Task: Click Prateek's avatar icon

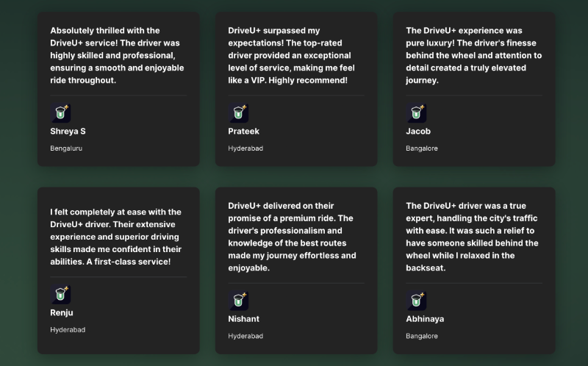Action: [x=238, y=112]
